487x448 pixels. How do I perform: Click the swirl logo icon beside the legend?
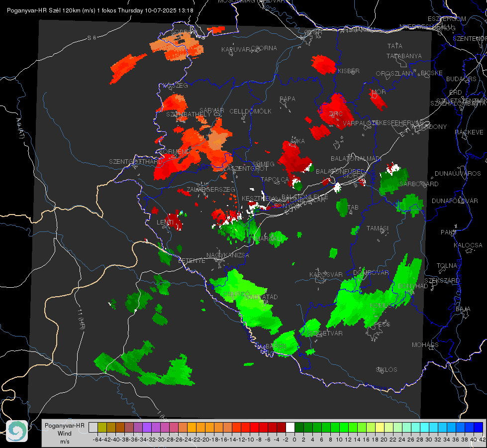pyautogui.click(x=17, y=431)
